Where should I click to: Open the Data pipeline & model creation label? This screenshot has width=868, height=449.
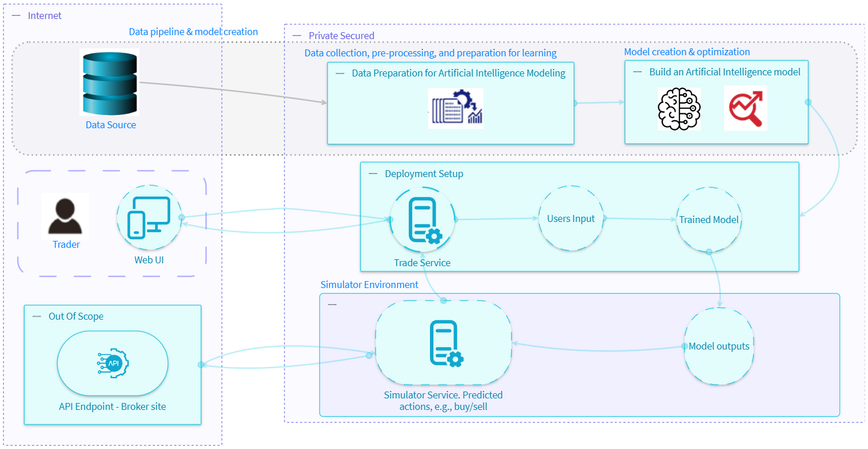coord(193,32)
